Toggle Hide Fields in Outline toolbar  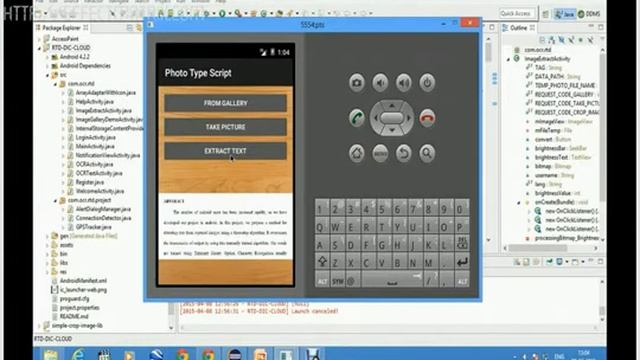[x=561, y=40]
